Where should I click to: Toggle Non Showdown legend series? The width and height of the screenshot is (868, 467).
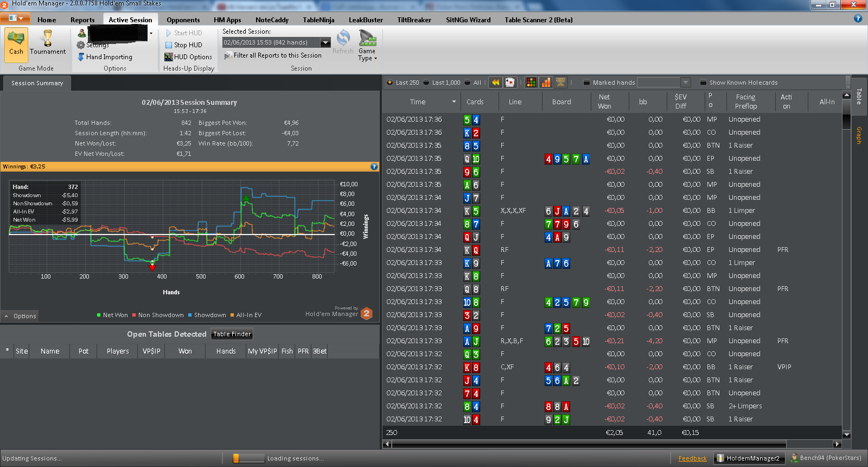tap(158, 315)
